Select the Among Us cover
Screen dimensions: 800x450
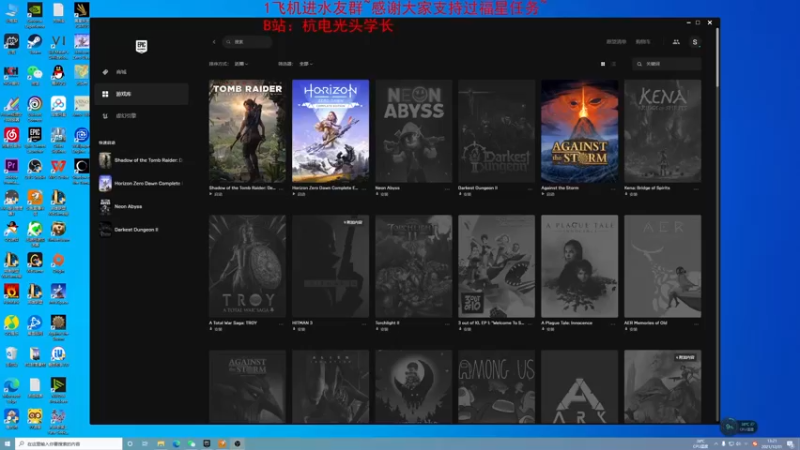pos(496,387)
